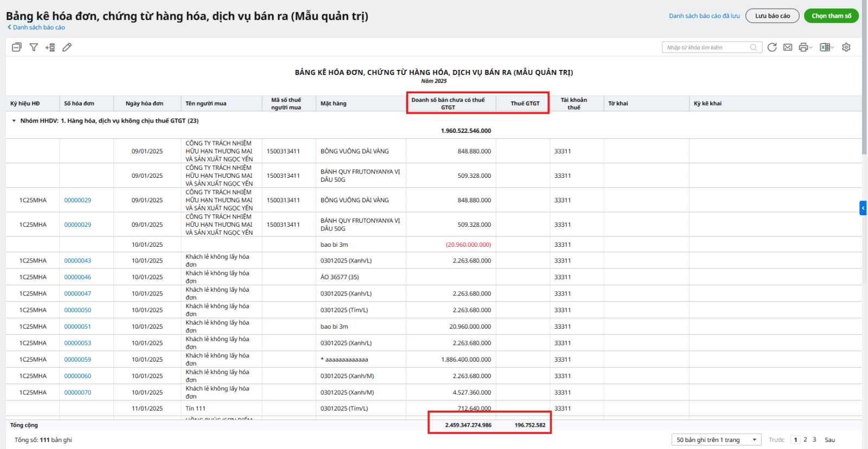This screenshot has width=868, height=449.
Task: Jump to page 3 in pagination
Action: click(x=814, y=440)
